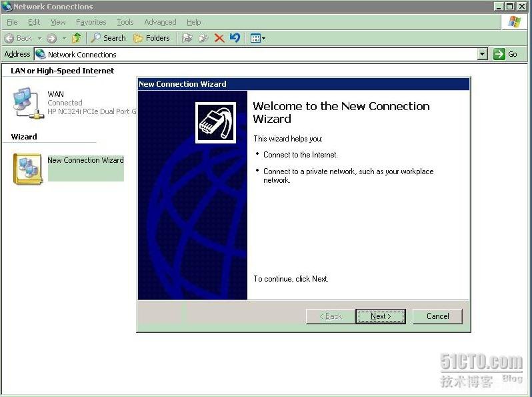
Task: Cancel the New Connection Wizard
Action: click(x=437, y=316)
